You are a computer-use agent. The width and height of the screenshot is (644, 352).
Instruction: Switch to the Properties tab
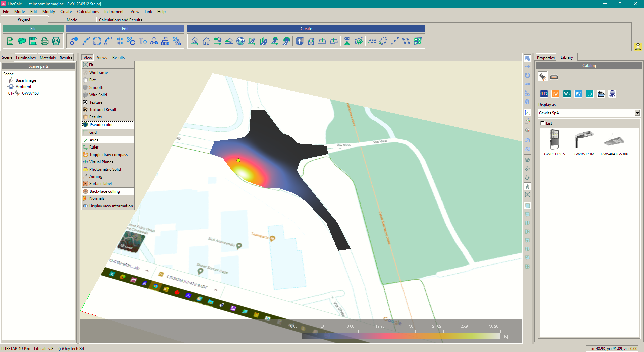click(x=546, y=58)
